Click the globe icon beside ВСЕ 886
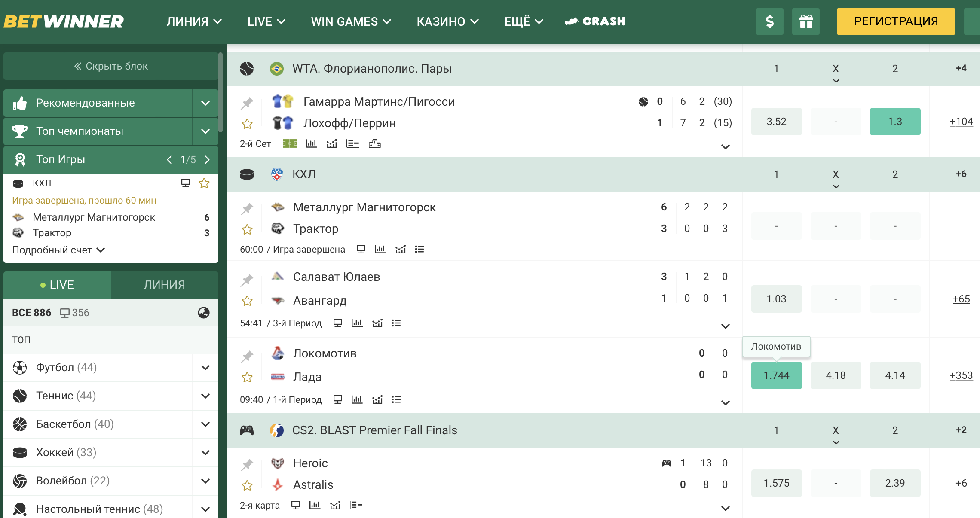 (x=204, y=313)
